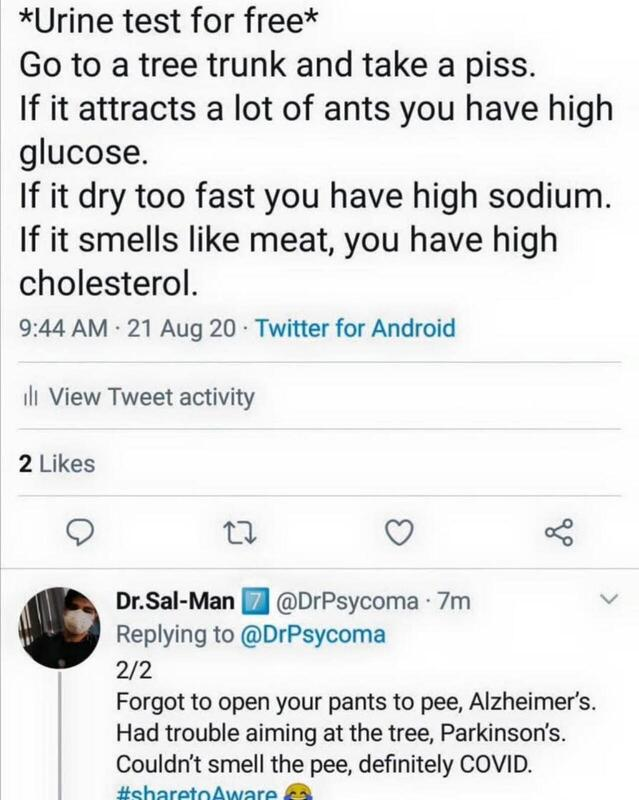Open View Tweet activity
Screen dimensions: 639x800
point(151,397)
